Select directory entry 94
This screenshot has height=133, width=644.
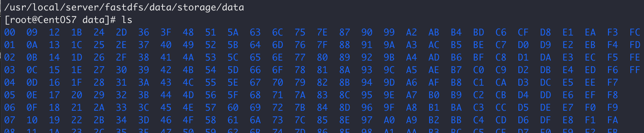tap(367, 83)
